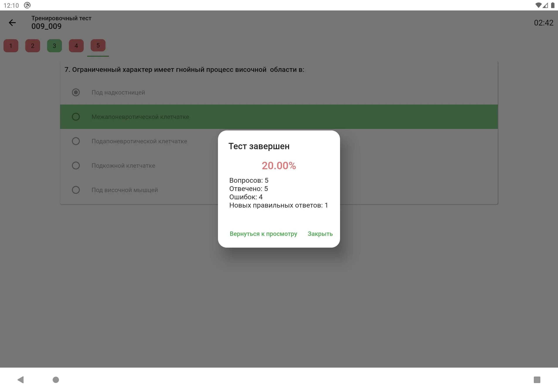Tap the Wi-Fi status bar icon

click(538, 5)
